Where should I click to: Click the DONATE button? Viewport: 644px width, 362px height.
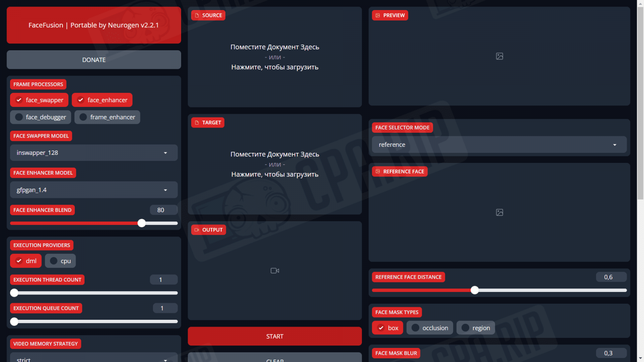(x=94, y=60)
